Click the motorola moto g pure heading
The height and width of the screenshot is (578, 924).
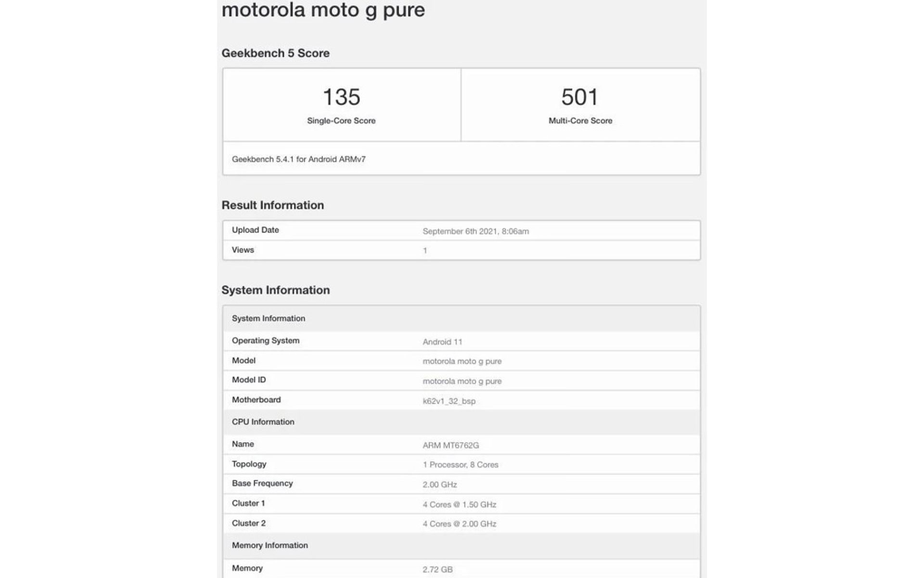click(x=323, y=10)
